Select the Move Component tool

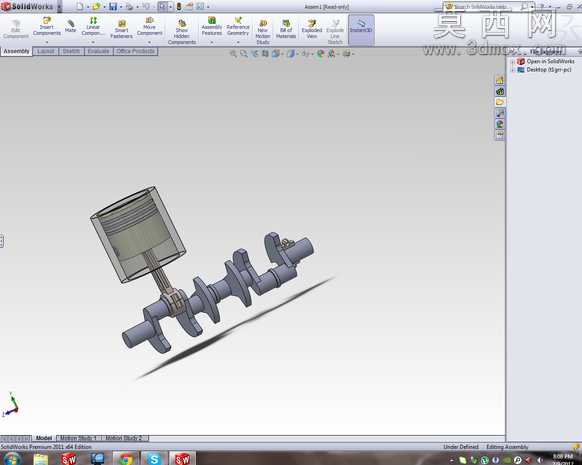[149, 26]
